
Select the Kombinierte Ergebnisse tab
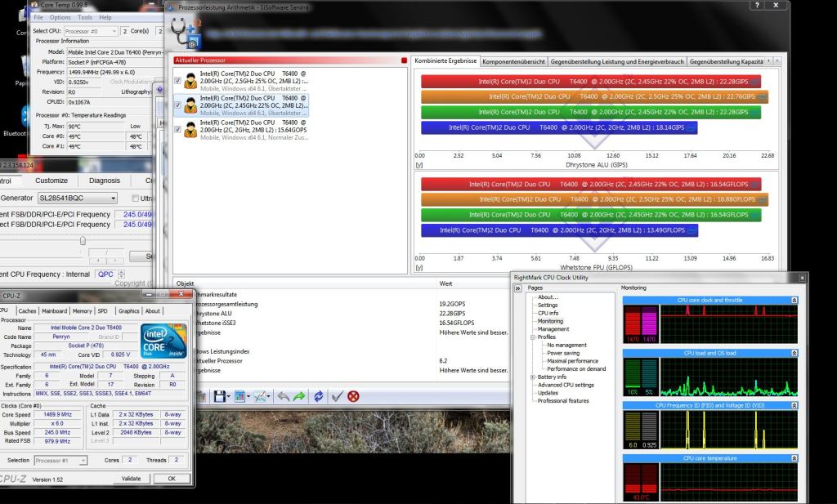pyautogui.click(x=445, y=60)
